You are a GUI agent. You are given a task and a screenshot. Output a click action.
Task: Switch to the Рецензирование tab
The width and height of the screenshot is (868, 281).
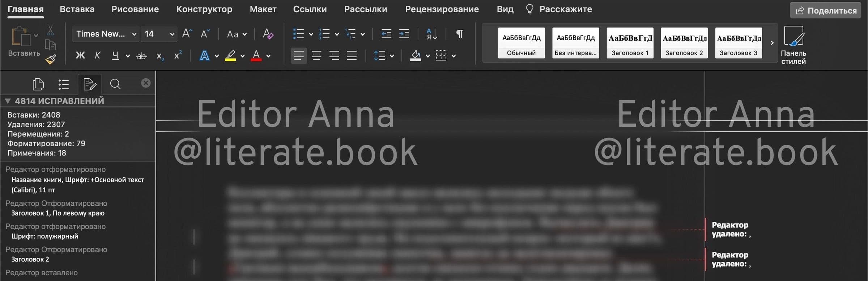click(x=442, y=9)
